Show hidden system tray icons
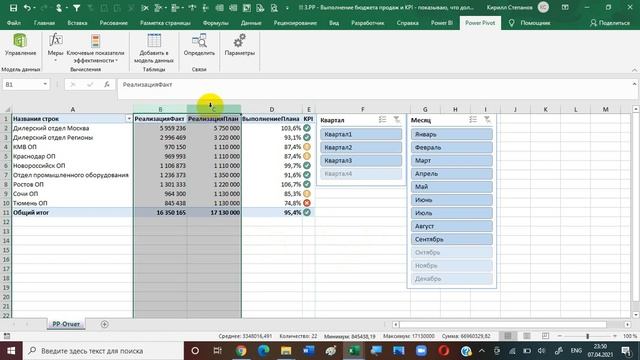 pyautogui.click(x=482, y=351)
